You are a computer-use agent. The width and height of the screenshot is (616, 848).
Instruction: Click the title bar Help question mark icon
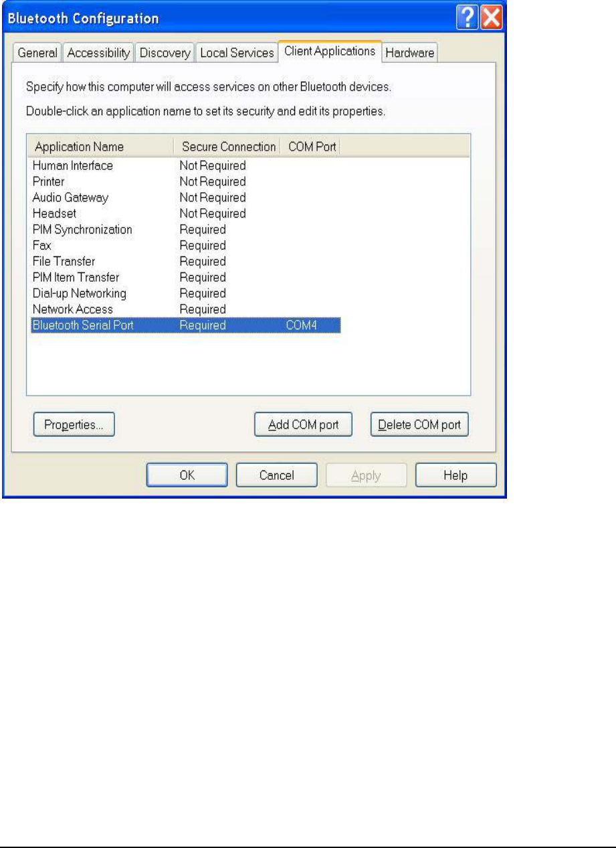pos(467,17)
